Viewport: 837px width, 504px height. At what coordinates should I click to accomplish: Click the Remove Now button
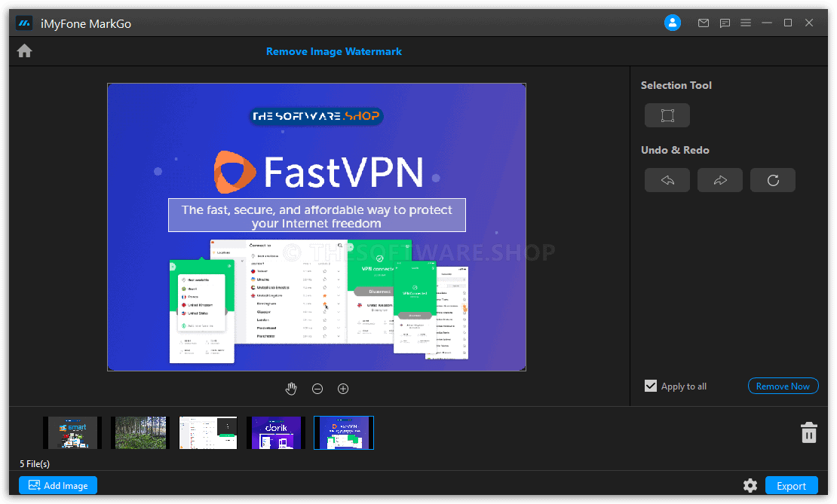pyautogui.click(x=783, y=386)
